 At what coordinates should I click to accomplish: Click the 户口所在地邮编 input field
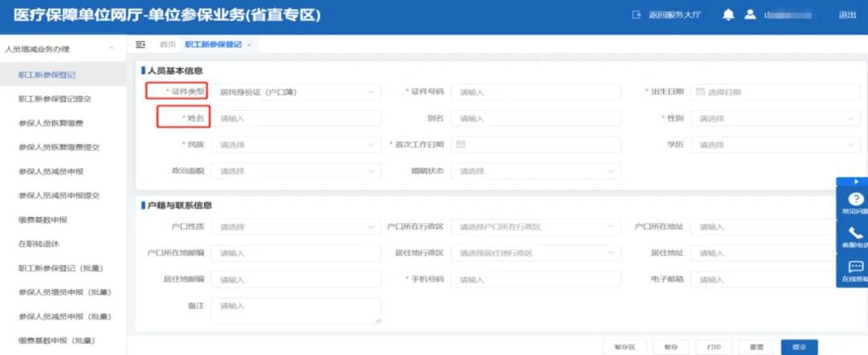(x=296, y=253)
